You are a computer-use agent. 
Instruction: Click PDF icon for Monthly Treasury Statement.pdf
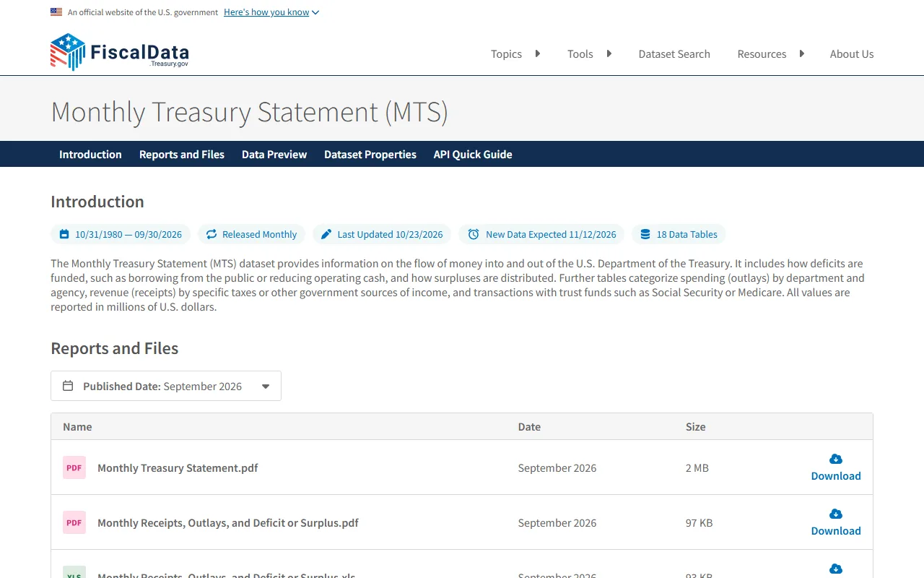pos(74,467)
